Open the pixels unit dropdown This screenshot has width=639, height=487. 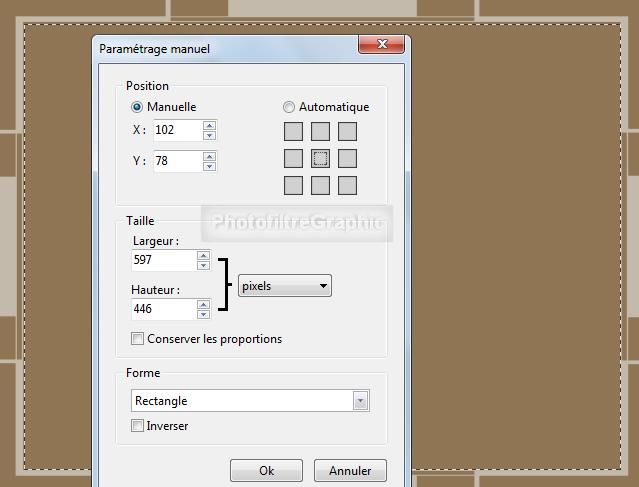(x=285, y=286)
